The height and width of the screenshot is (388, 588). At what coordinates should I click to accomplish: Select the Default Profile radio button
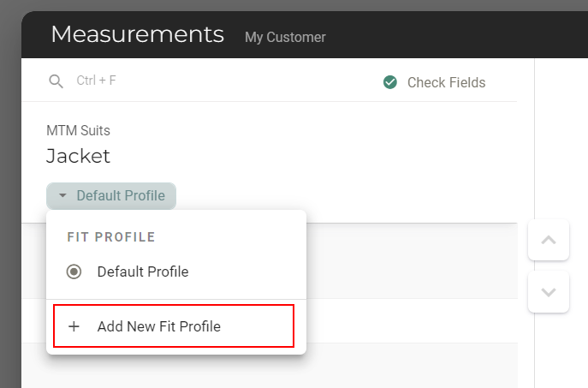point(74,272)
